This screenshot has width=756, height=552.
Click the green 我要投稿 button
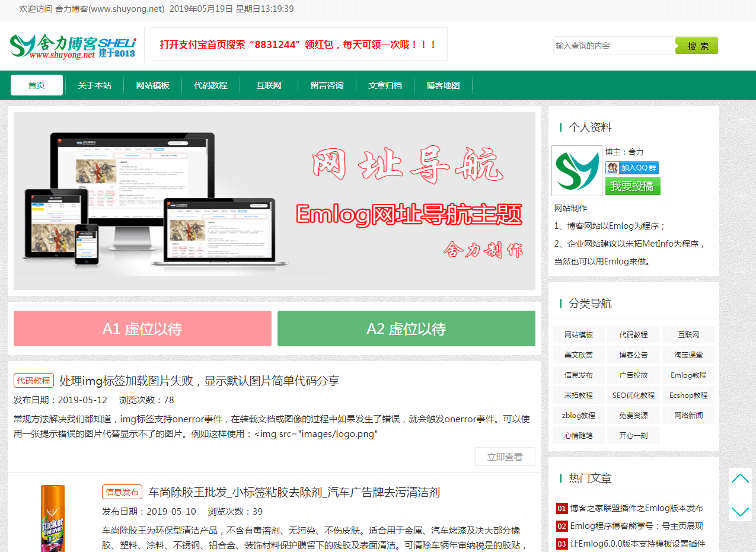632,186
